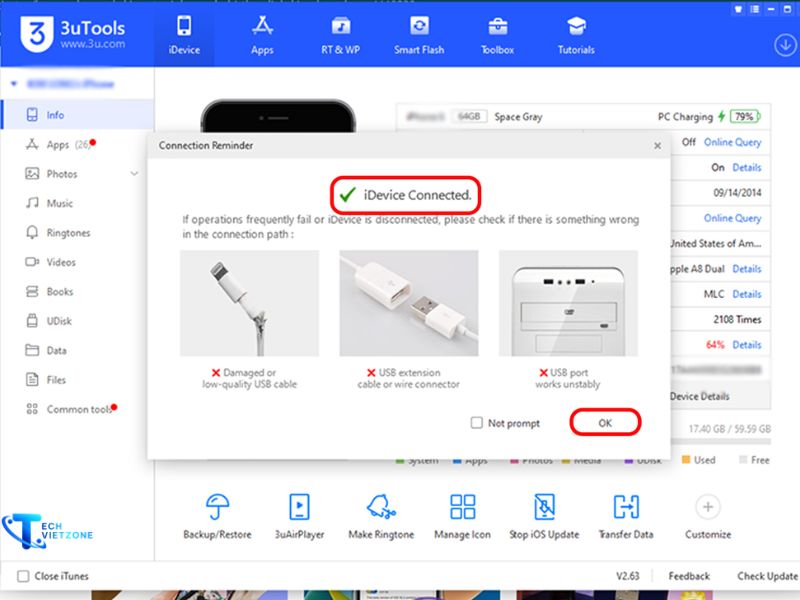Open Data in the sidebar
800x600 pixels.
(78, 351)
